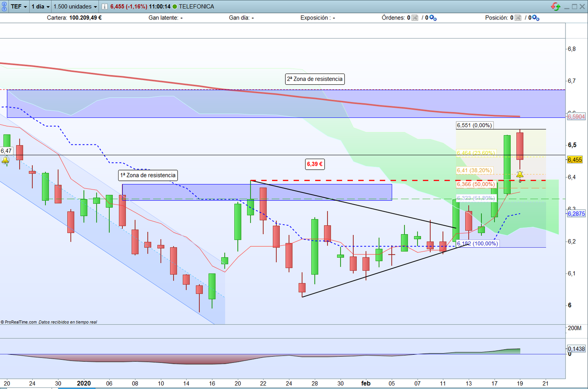Click the chain link icon beside TEF

click(4, 7)
